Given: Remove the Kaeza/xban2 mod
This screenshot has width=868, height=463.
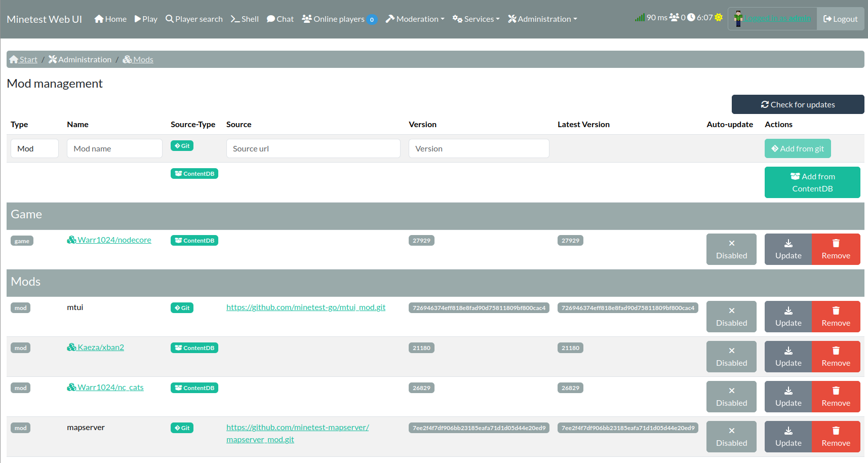Looking at the screenshot, I should point(836,357).
